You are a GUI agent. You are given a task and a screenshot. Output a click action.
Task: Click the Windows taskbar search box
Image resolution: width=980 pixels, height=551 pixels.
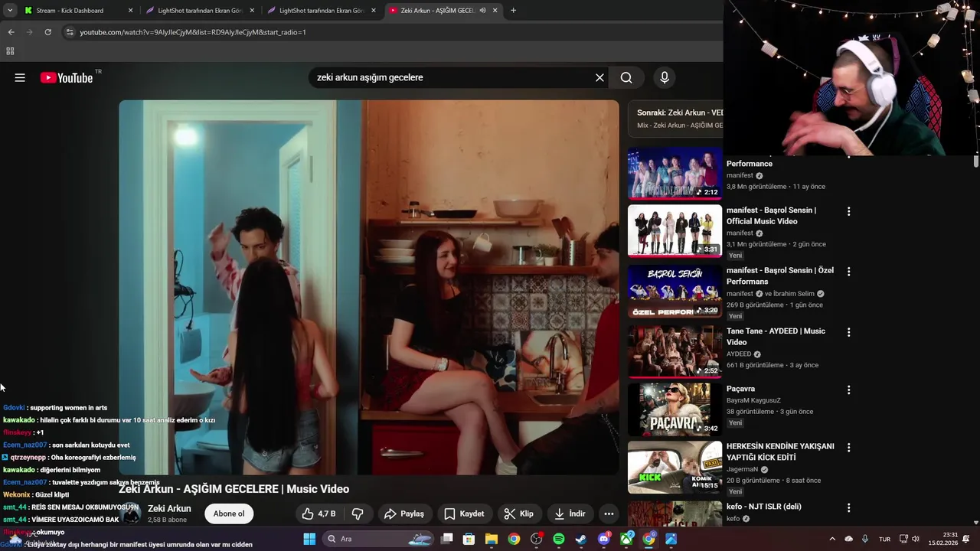click(379, 539)
